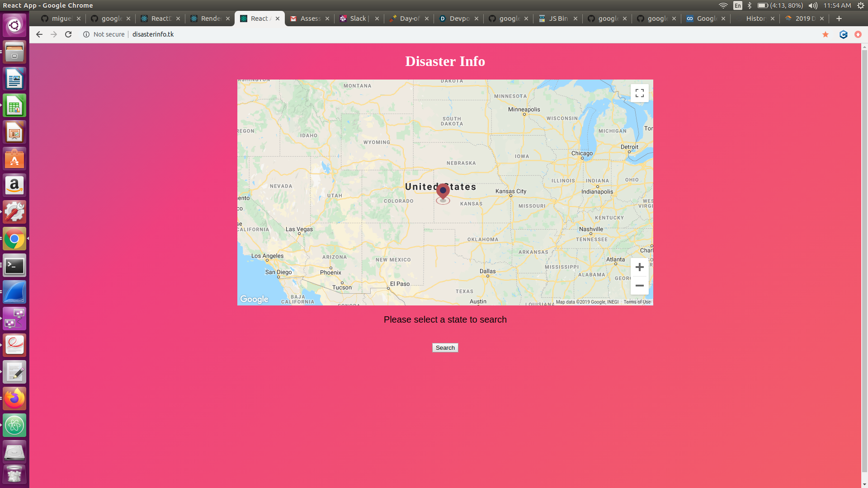Launch Terminal from the dock
The image size is (868, 488).
[14, 266]
